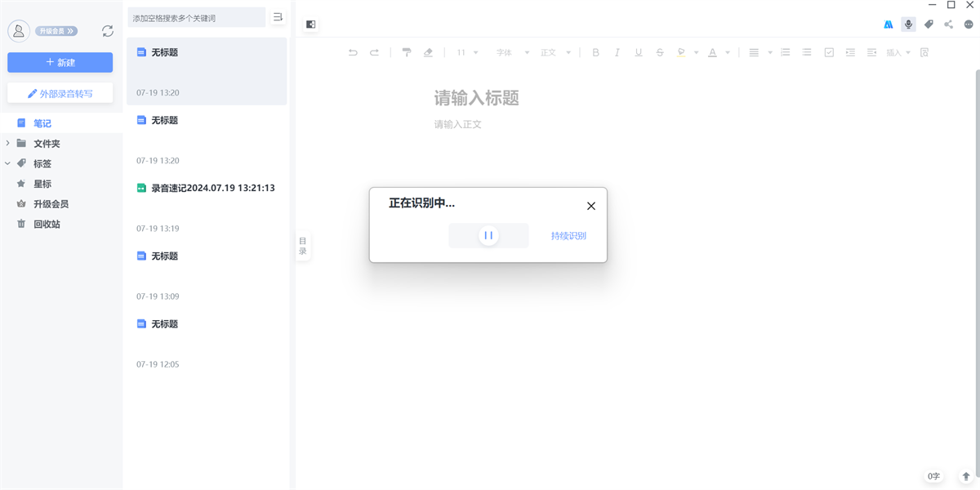Click the sort notes list icon

[278, 17]
